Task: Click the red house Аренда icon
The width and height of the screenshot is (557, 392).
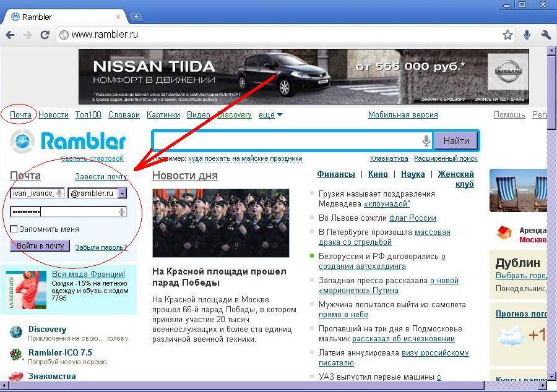Action: point(504,233)
